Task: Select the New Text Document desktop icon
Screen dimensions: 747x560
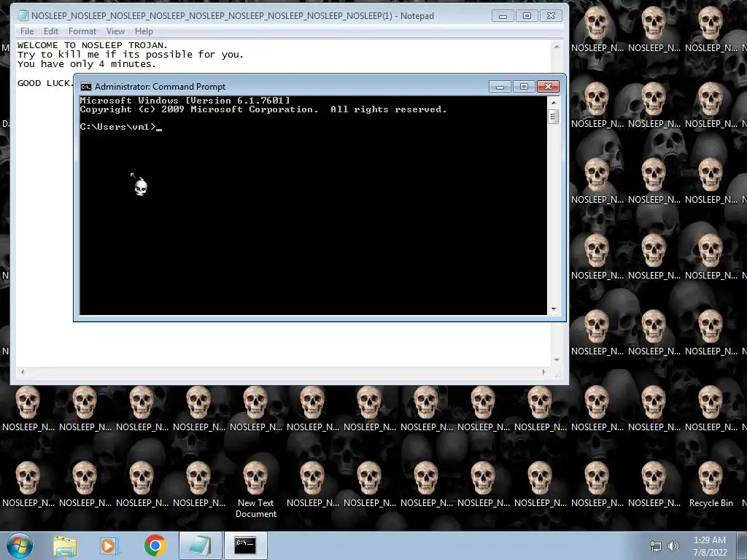Action: pos(256,489)
